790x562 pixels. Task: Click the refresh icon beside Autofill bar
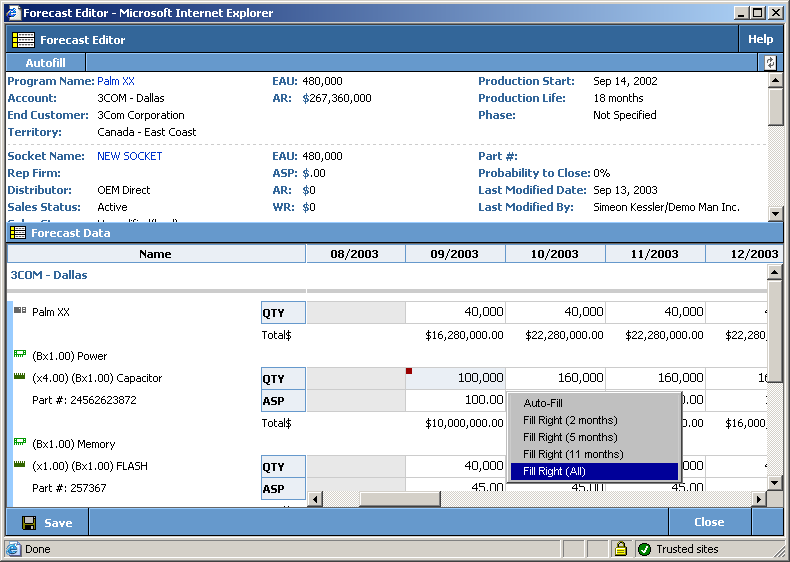click(x=770, y=63)
